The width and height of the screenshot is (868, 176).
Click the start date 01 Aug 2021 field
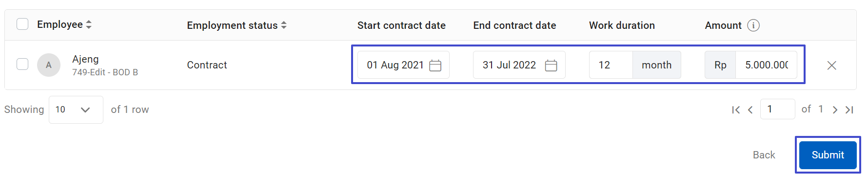[403, 65]
